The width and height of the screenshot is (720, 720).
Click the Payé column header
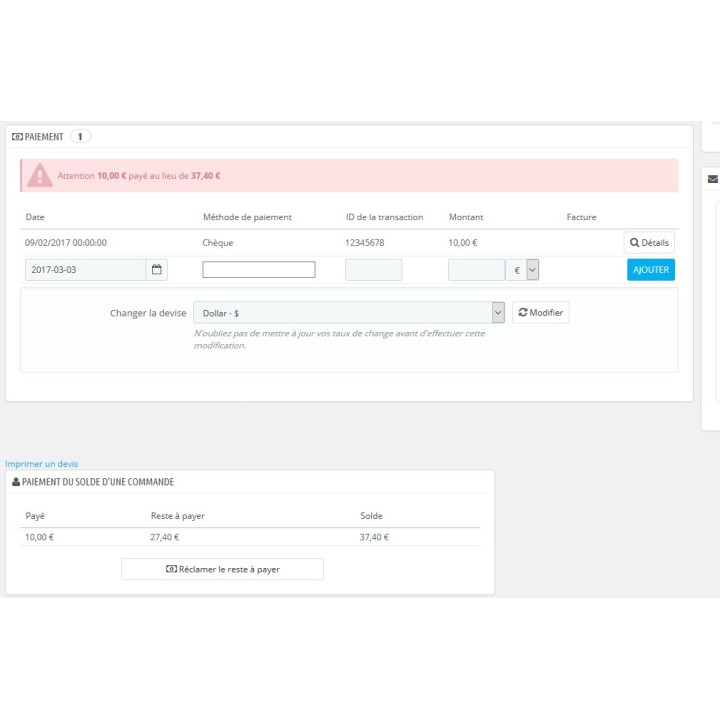[x=35, y=516]
